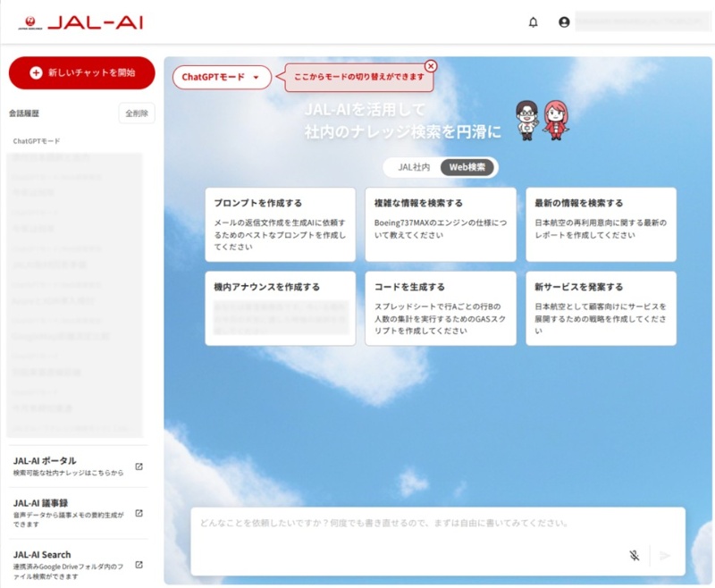715x588 pixels.
Task: Open external link icon for JAL-AI 議事録
Action: click(139, 513)
